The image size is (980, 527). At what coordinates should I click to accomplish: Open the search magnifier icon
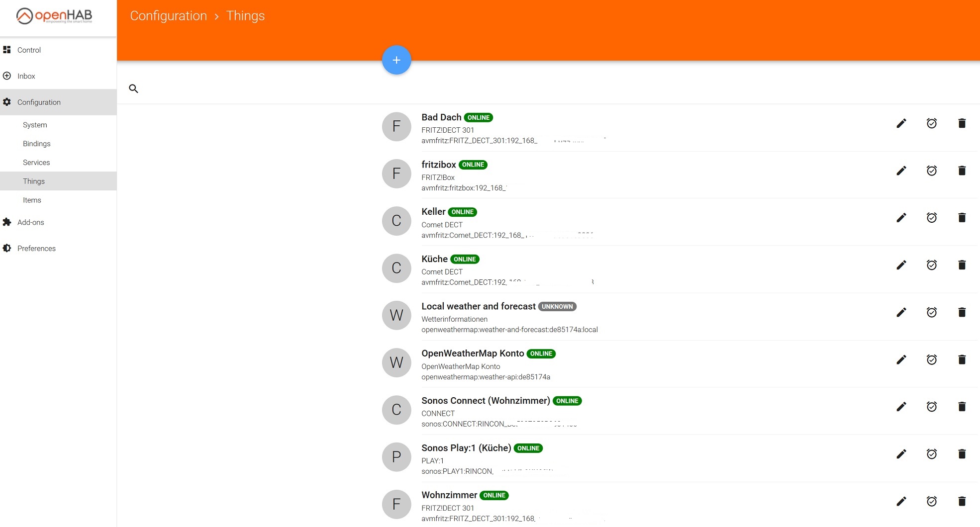tap(133, 88)
